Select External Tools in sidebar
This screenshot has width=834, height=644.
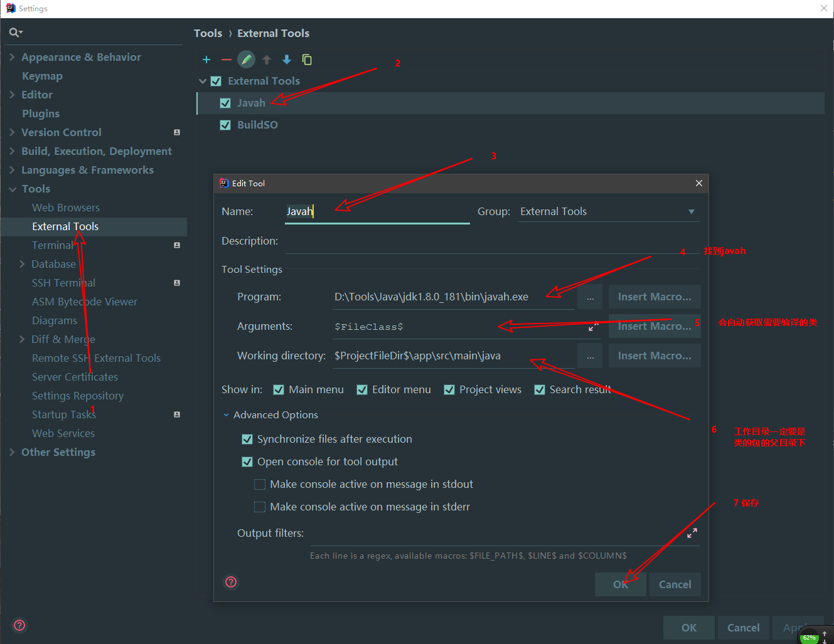65,226
